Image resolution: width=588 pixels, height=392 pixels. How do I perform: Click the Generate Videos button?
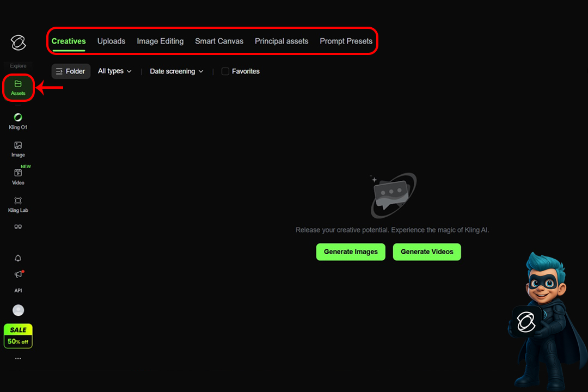click(427, 252)
